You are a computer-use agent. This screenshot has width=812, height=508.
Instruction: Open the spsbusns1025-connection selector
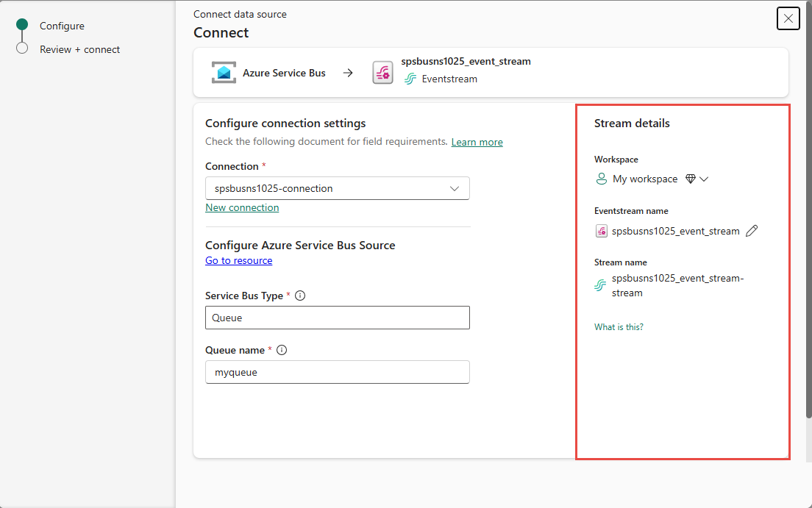337,188
